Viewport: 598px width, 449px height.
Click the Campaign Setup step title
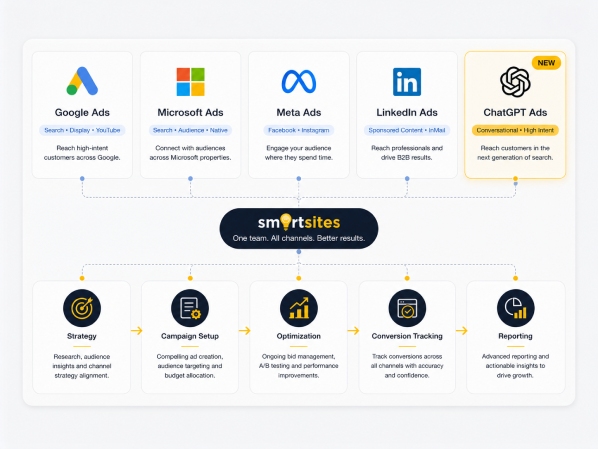[x=190, y=336]
